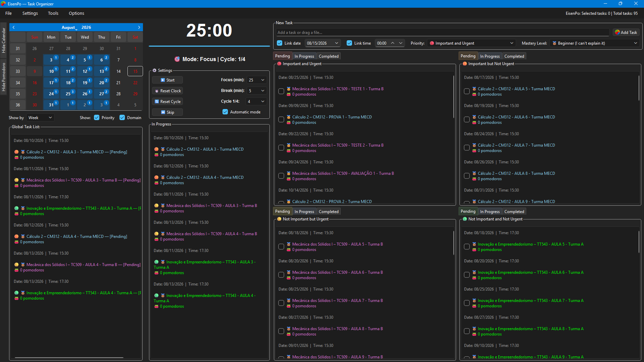Click the Reset Cycle icon

pyautogui.click(x=157, y=102)
